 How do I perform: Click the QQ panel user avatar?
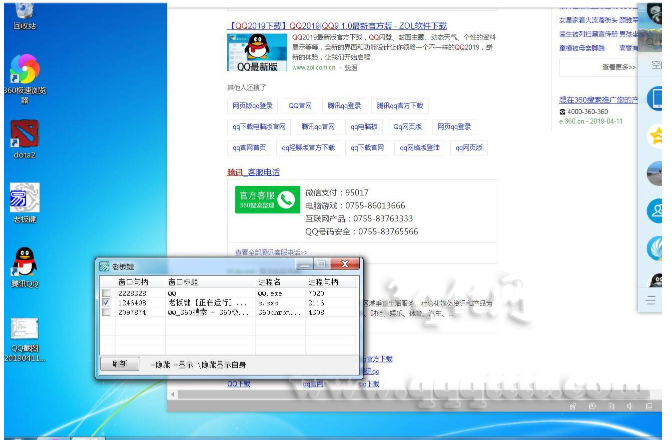655,14
